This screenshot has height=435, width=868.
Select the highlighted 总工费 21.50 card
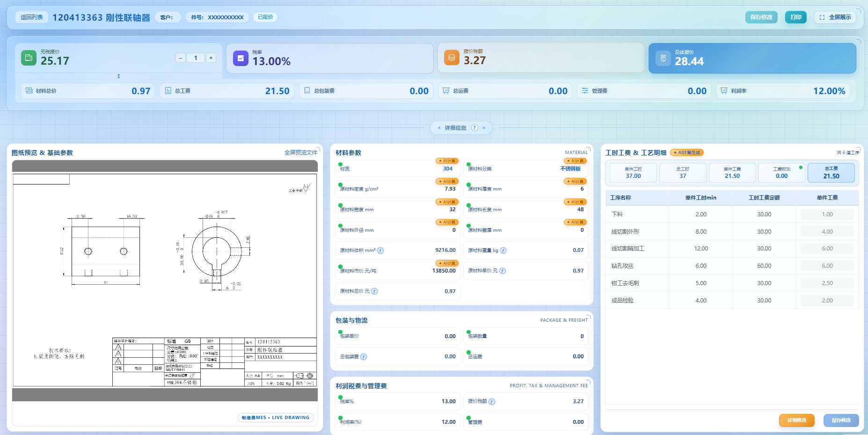tap(831, 173)
